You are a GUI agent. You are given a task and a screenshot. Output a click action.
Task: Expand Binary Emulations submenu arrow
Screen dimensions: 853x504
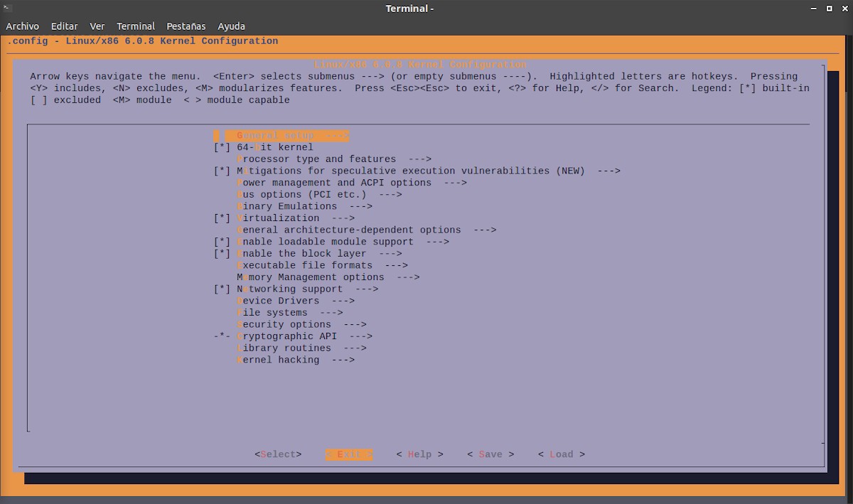click(361, 206)
